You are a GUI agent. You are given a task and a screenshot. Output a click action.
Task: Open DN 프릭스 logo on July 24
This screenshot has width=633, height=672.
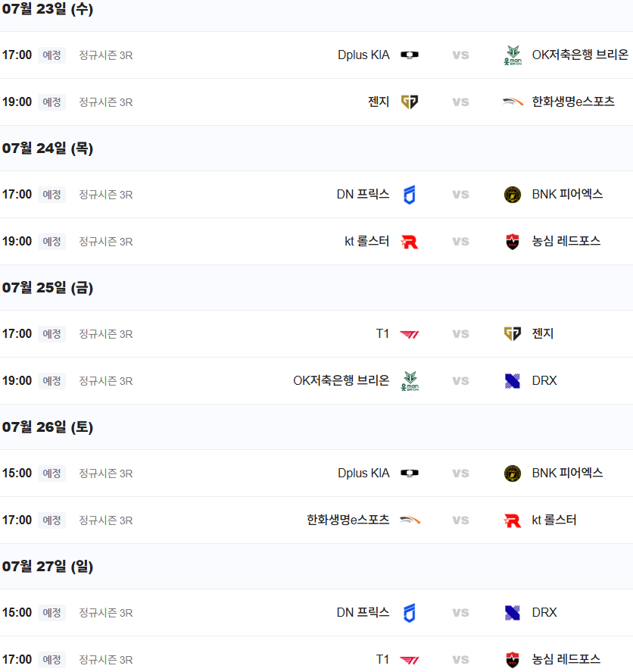click(410, 195)
